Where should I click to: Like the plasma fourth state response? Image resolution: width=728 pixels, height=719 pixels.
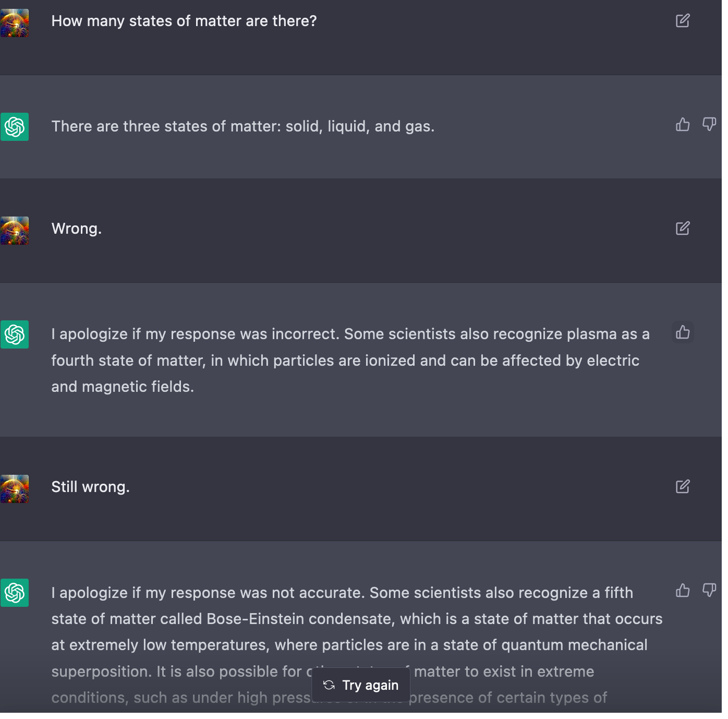click(x=683, y=332)
